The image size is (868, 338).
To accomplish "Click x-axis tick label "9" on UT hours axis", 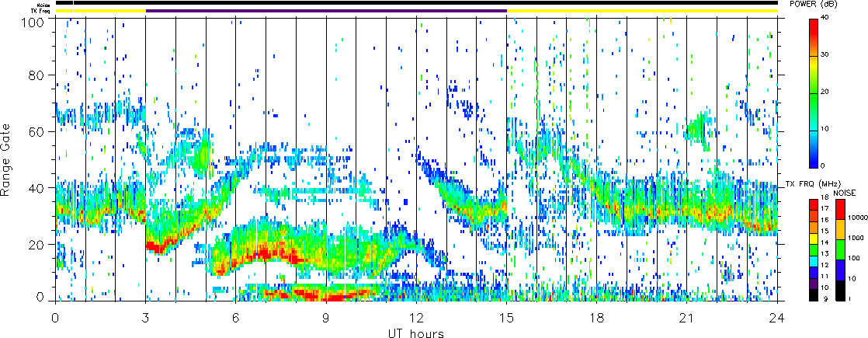I will (x=326, y=318).
